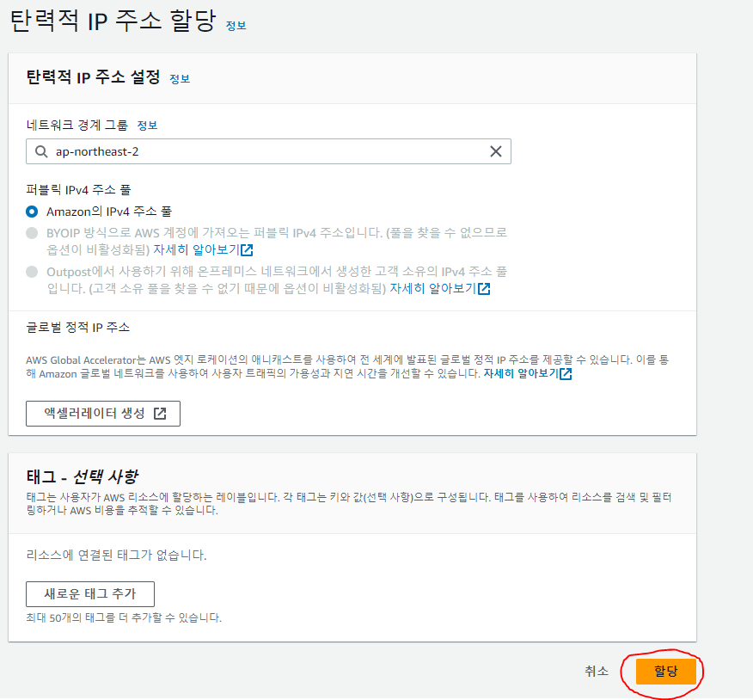Follow BYOIP 자세히 알아보기 link
Image resolution: width=753 pixels, height=700 pixels.
(196, 250)
